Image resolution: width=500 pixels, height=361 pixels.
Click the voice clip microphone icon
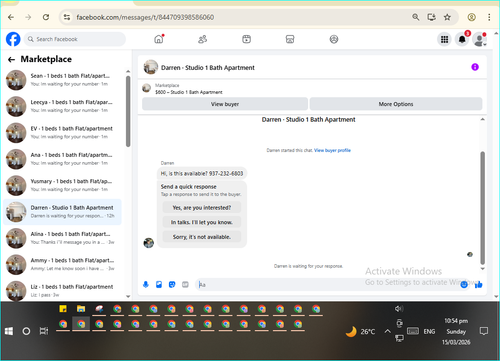146,284
